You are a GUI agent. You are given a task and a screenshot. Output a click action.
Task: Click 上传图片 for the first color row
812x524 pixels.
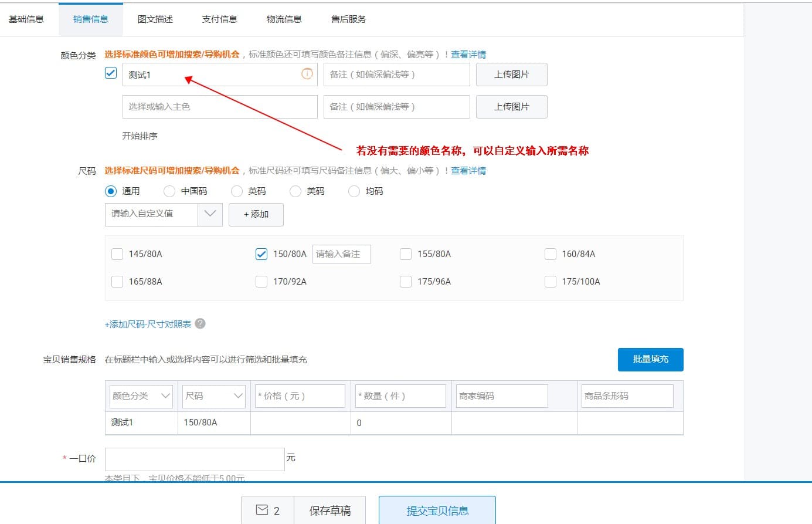click(511, 74)
